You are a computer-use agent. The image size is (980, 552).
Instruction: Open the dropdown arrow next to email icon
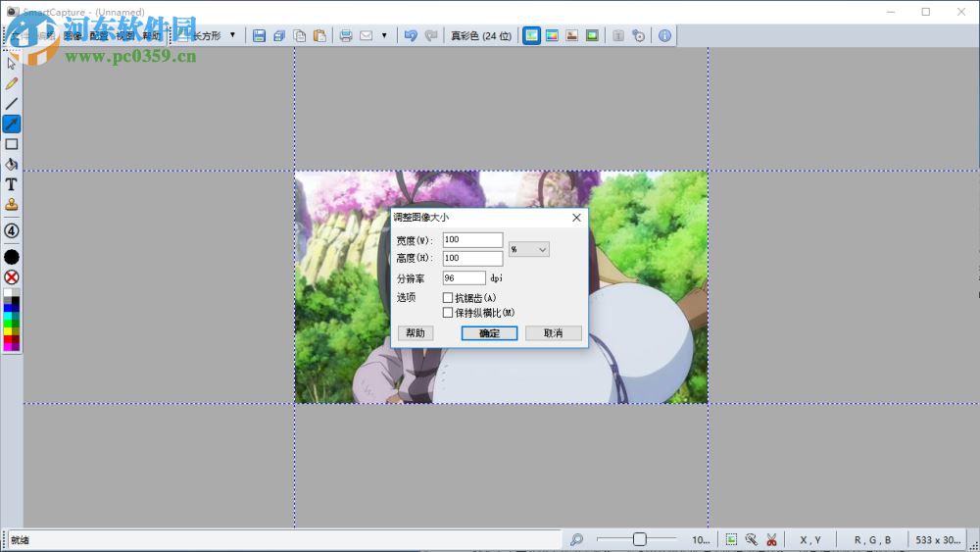pyautogui.click(x=384, y=35)
